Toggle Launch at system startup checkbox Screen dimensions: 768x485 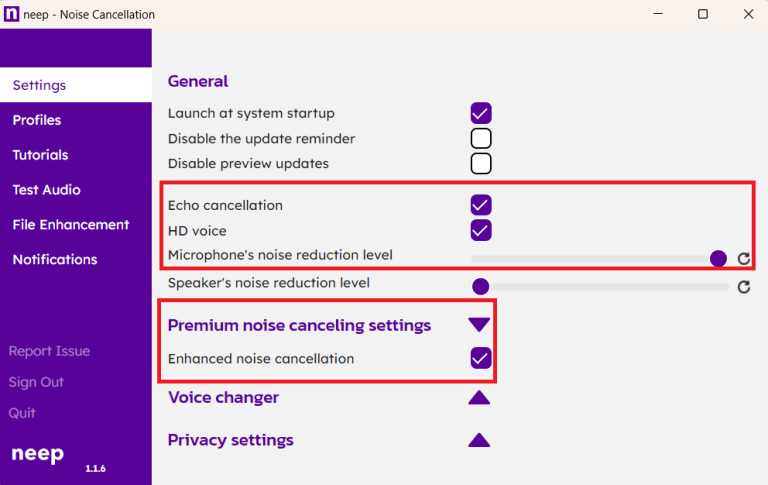(481, 114)
